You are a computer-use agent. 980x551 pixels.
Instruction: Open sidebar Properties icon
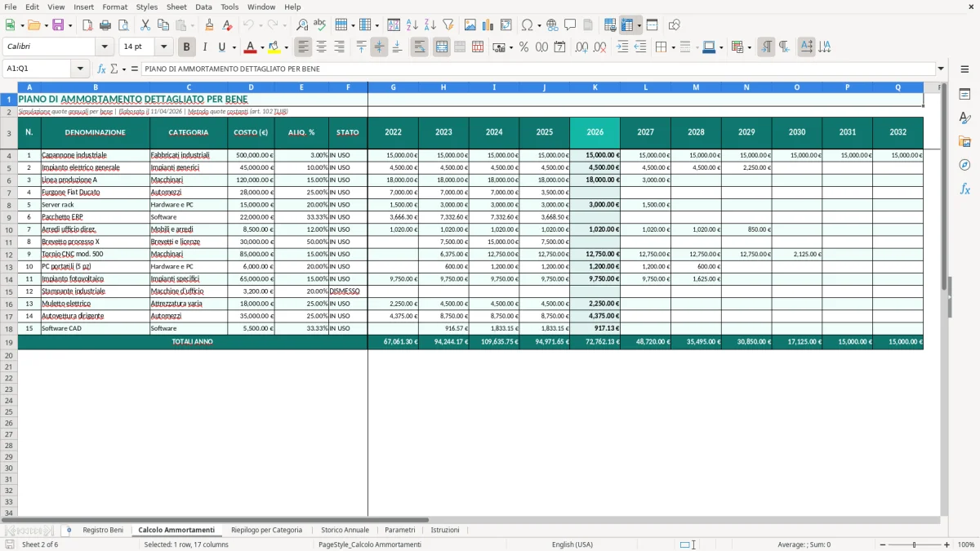(964, 94)
